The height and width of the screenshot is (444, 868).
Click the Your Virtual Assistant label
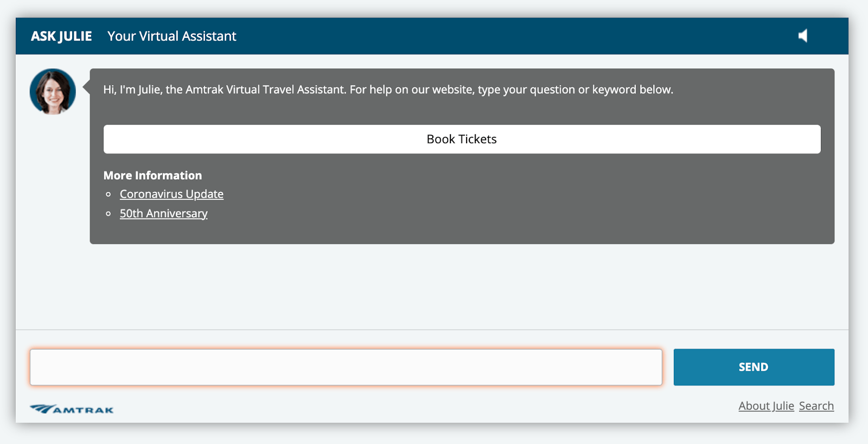pos(171,36)
